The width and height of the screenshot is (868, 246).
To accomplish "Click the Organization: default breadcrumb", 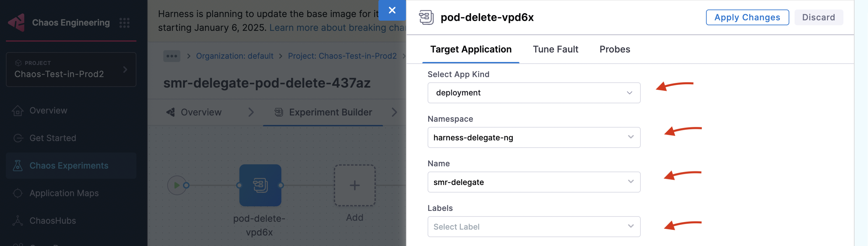I will point(234,56).
